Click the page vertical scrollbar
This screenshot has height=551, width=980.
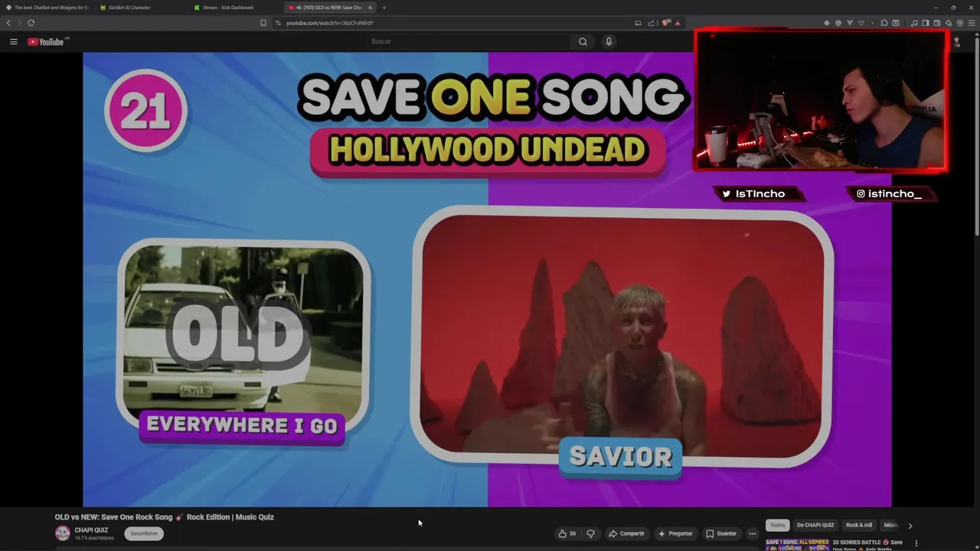pos(976,138)
